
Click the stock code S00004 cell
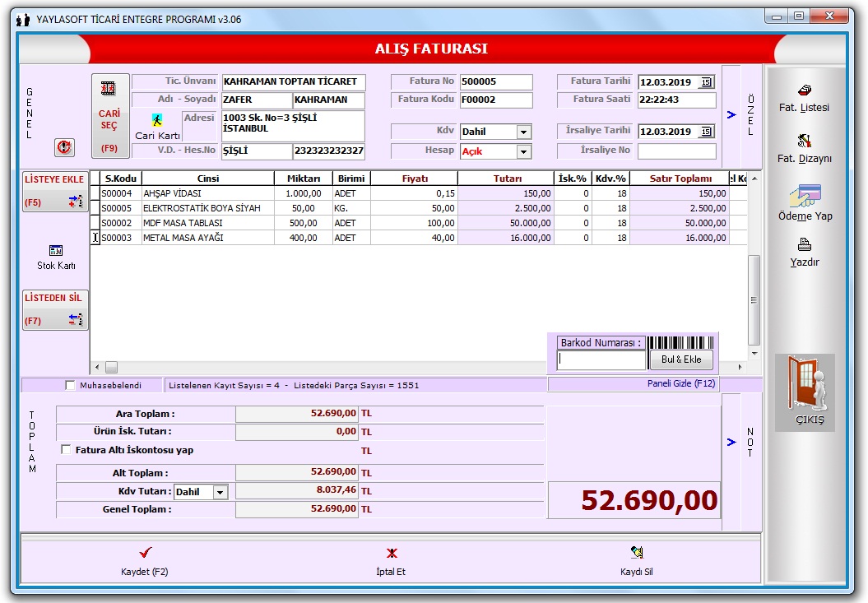[x=121, y=193]
